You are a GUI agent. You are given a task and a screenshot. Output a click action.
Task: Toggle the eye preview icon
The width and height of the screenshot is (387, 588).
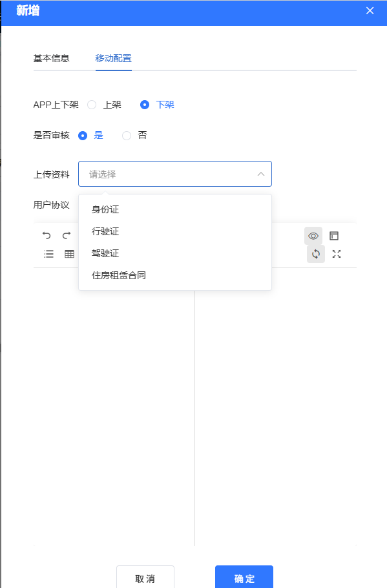(x=313, y=236)
